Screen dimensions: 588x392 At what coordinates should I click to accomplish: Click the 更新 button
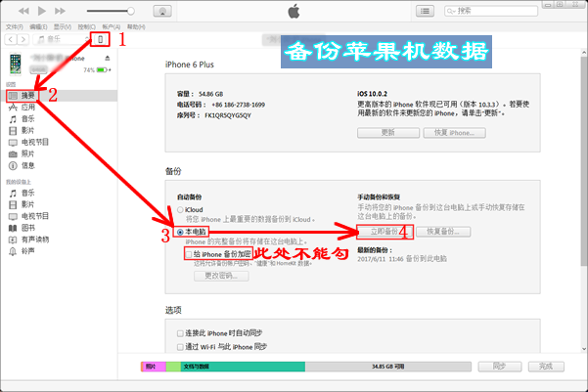[x=388, y=133]
